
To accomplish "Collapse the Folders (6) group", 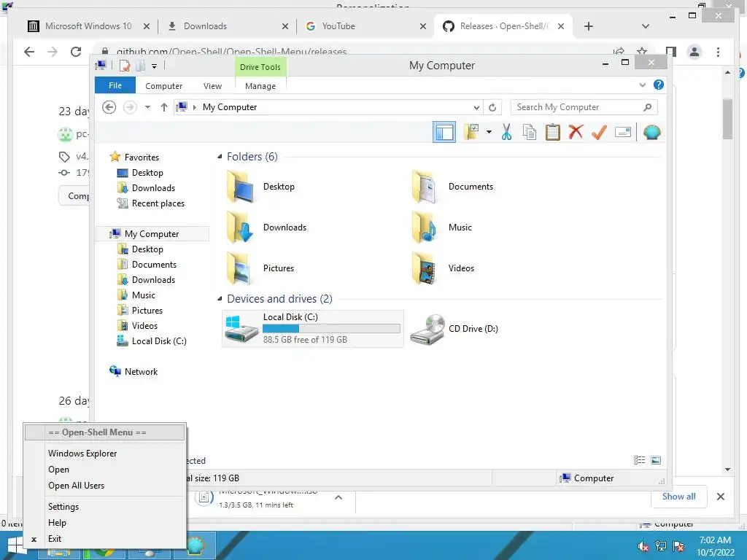I will pyautogui.click(x=220, y=156).
